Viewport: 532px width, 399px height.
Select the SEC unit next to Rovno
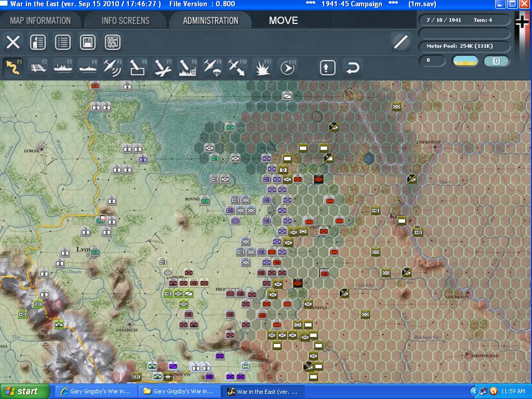pyautogui.click(x=205, y=201)
